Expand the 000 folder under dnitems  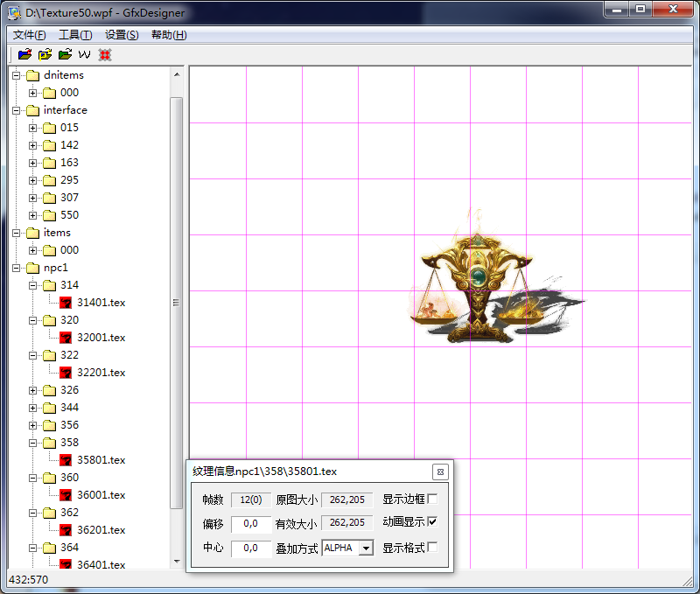pyautogui.click(x=33, y=93)
